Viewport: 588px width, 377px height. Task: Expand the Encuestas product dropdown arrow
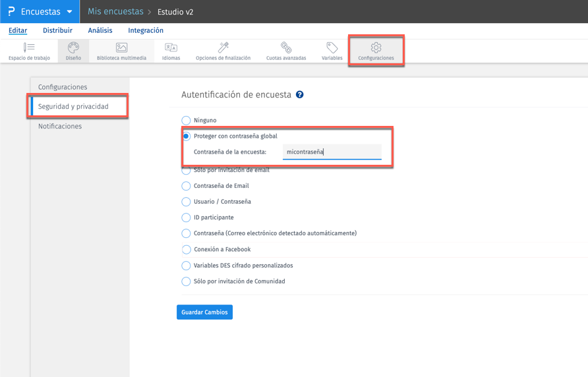tap(69, 12)
